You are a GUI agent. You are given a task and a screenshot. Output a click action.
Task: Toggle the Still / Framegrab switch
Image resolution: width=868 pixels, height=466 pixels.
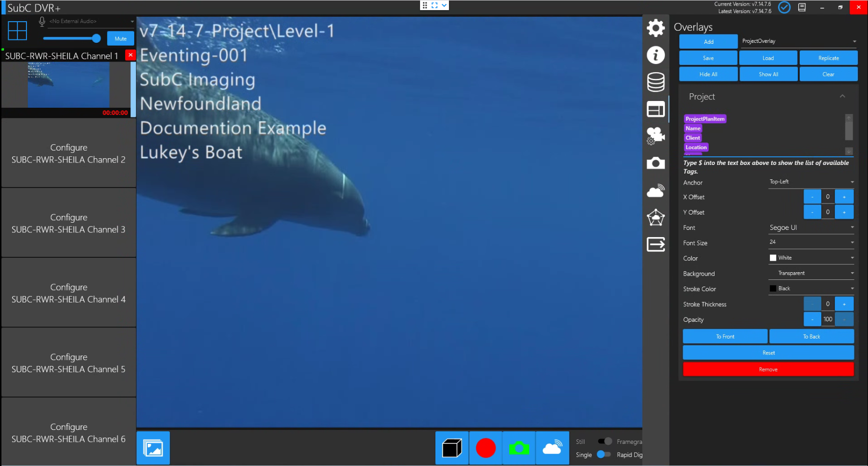point(605,441)
